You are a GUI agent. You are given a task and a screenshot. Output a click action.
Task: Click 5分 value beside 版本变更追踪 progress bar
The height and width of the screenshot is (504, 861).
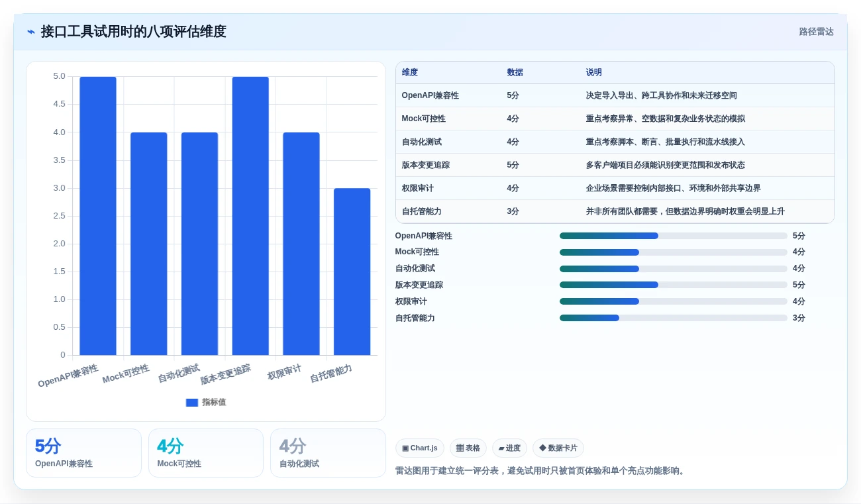click(799, 285)
